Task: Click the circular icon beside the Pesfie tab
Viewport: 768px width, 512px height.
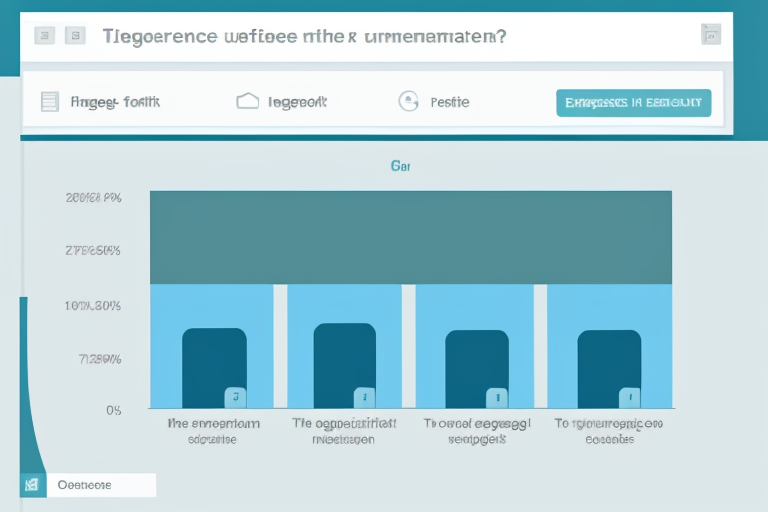Action: coord(408,101)
